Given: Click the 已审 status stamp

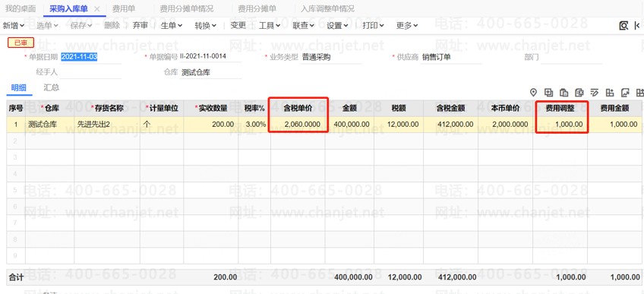Looking at the screenshot, I should coord(21,43).
